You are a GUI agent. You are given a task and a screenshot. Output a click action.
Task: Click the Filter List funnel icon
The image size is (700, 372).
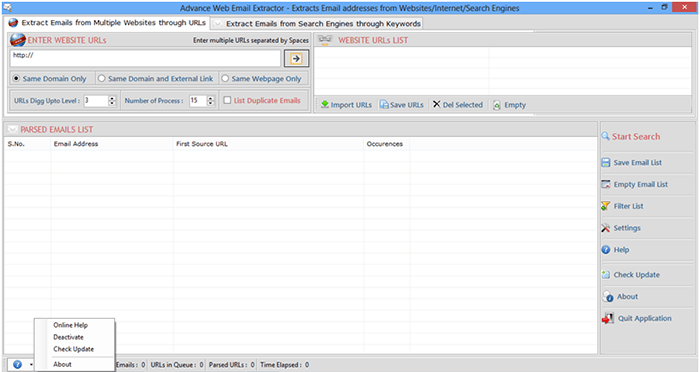pos(605,206)
